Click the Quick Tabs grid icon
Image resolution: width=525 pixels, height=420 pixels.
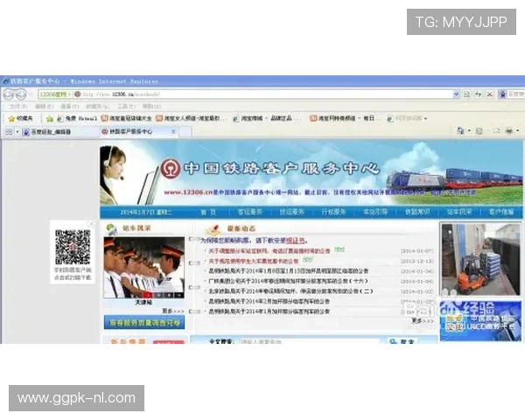[x=9, y=132]
